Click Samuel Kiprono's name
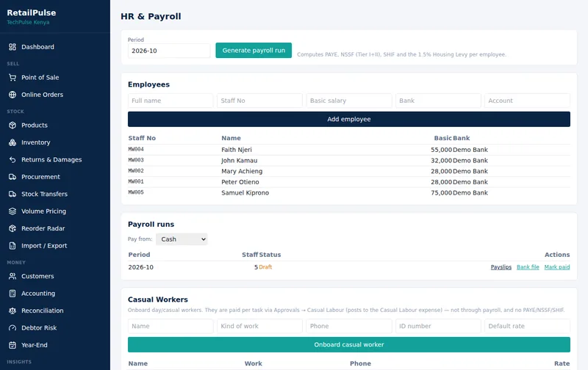Screen dimensions: 588x370 coord(245,193)
